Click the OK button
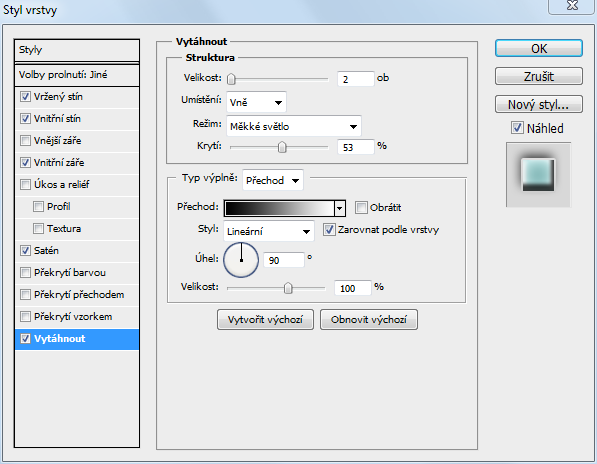 (x=539, y=49)
